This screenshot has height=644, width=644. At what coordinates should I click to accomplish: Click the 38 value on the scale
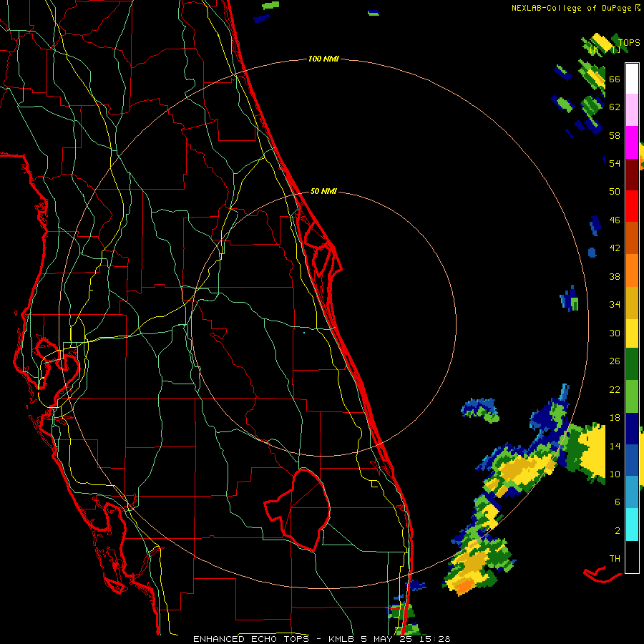pos(615,276)
